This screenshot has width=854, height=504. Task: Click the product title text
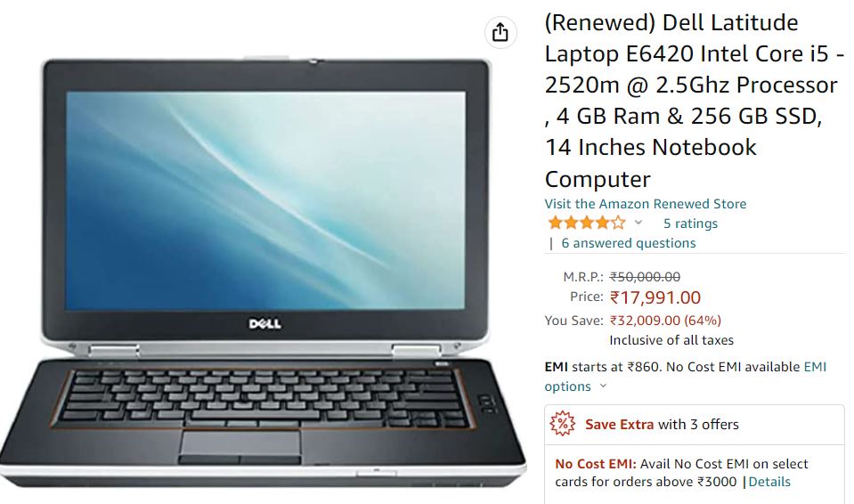(x=695, y=101)
